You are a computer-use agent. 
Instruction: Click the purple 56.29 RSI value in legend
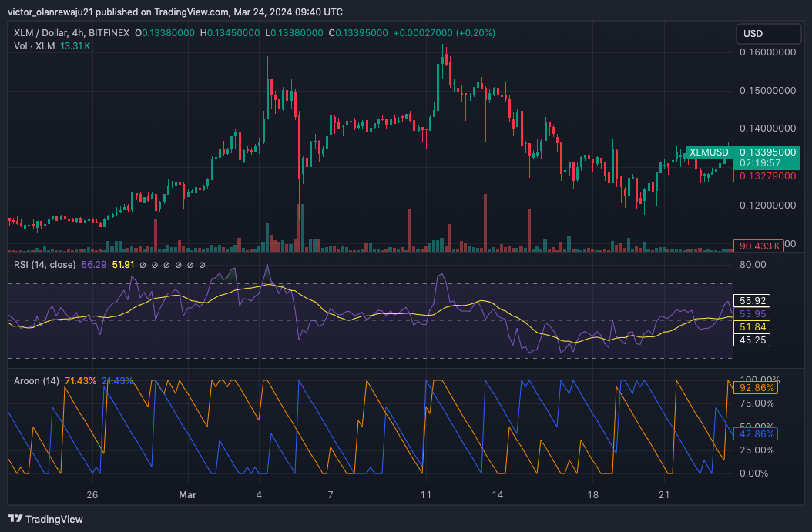(x=94, y=265)
